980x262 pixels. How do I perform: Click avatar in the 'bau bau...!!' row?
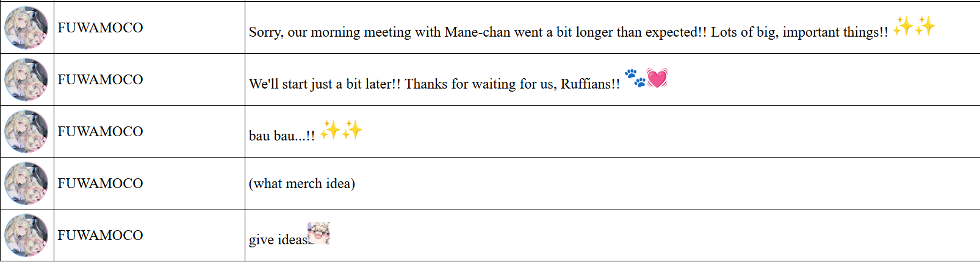(26, 131)
